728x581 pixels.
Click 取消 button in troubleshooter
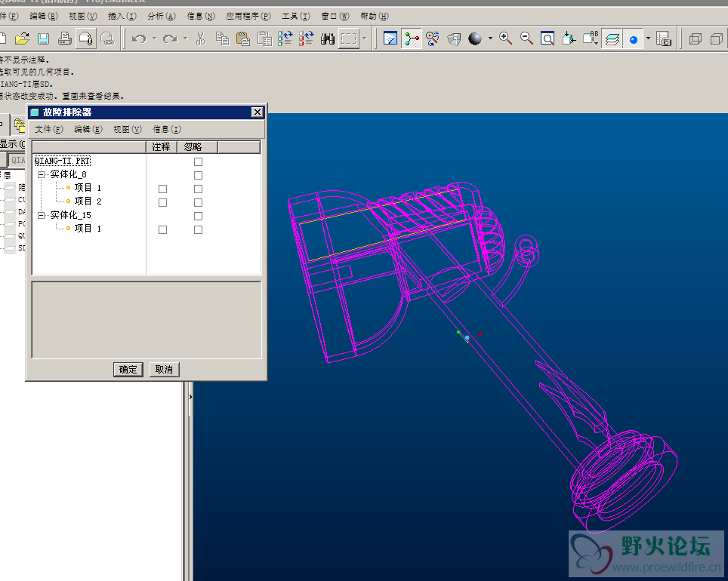[x=164, y=370]
